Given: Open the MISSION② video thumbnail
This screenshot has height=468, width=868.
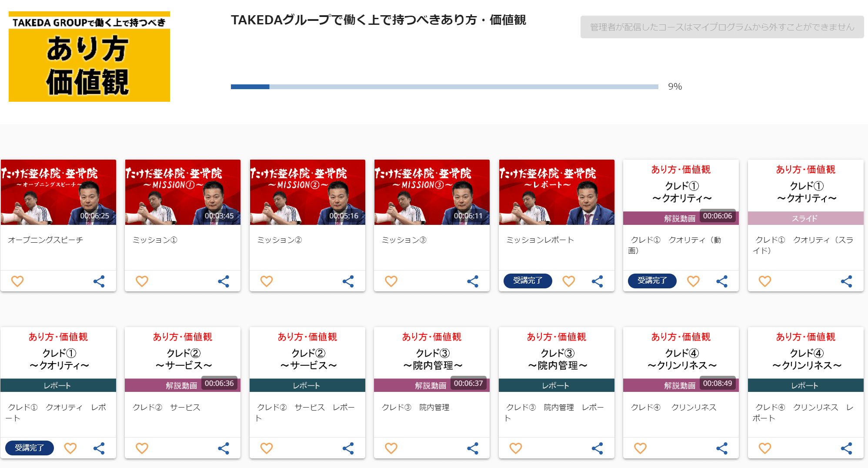Looking at the screenshot, I should [307, 192].
